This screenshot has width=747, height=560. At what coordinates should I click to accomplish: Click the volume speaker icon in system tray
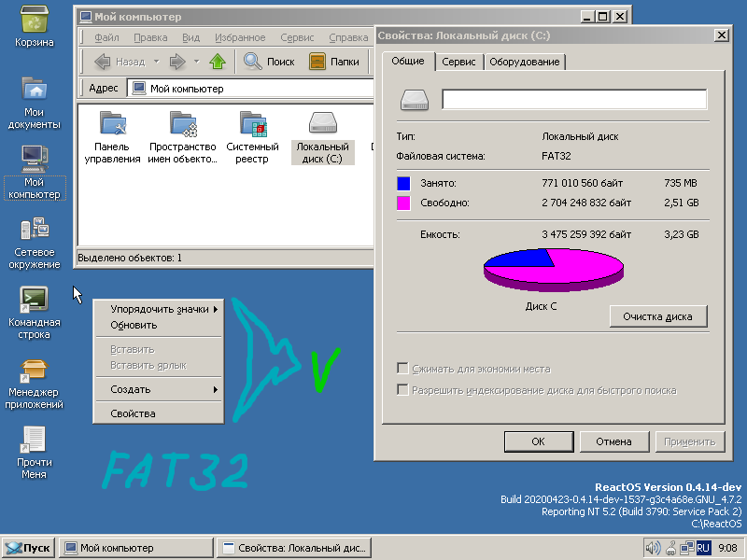[653, 548]
